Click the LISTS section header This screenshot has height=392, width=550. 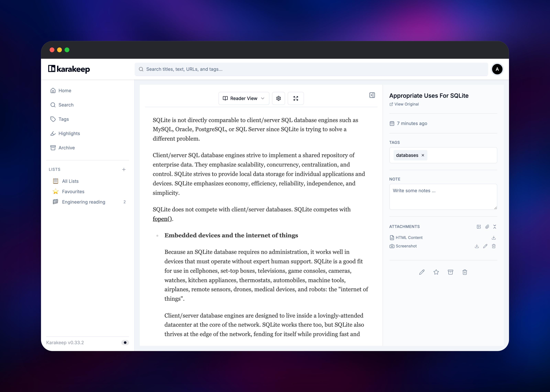pyautogui.click(x=54, y=169)
